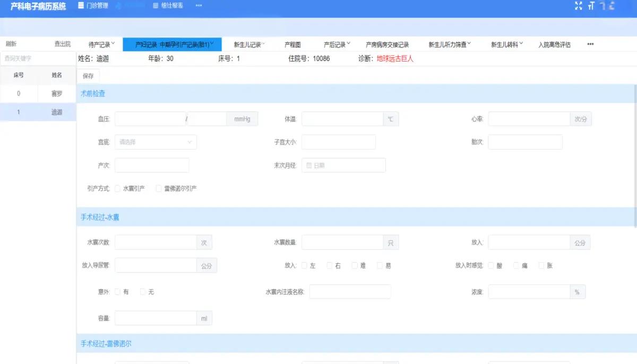The image size is (637, 364).
Task: Click the font size icon in header
Action: pos(591,6)
